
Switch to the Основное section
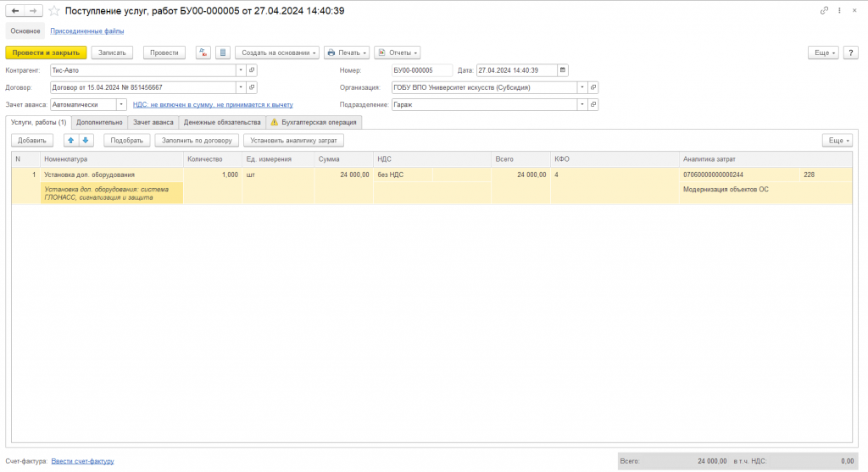(25, 31)
